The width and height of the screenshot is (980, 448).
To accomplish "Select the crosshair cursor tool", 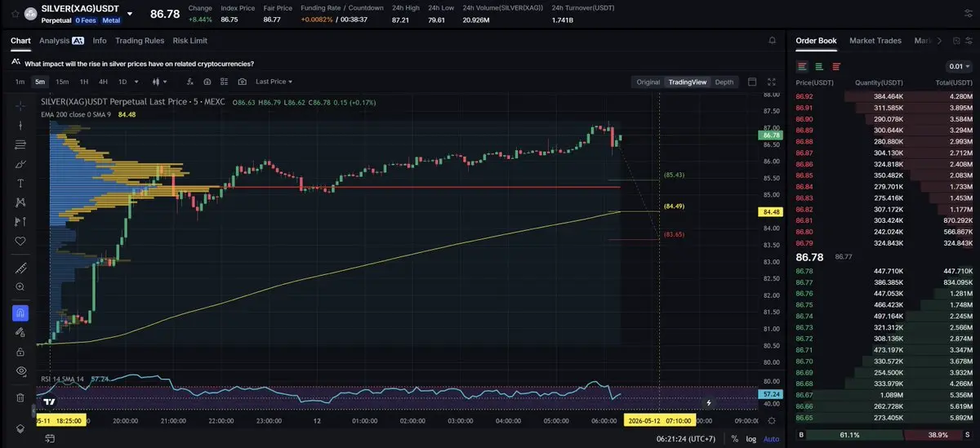I will (20, 106).
